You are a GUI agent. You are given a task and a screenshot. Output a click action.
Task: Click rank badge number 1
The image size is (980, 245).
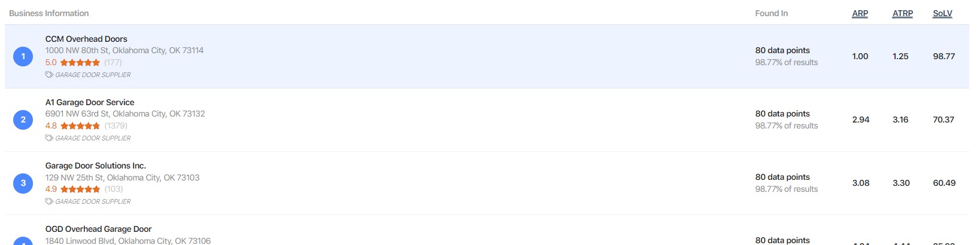tap(23, 56)
